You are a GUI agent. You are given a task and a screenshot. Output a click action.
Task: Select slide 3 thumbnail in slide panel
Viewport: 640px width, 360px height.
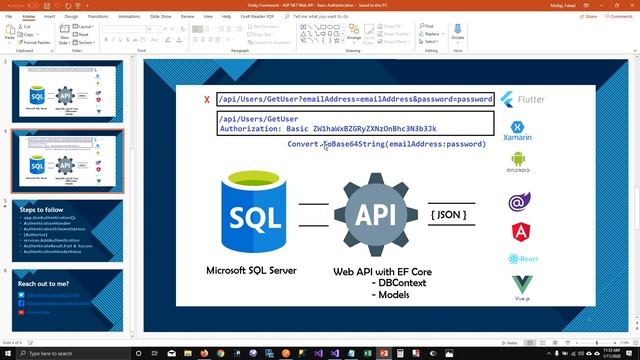pos(67,91)
